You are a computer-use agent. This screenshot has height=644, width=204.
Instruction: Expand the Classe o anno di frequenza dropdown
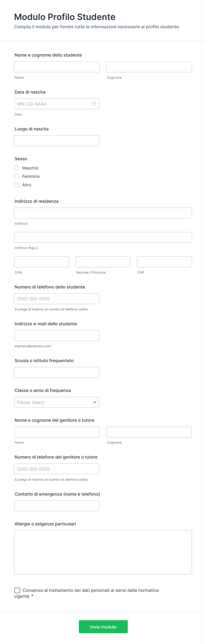(57, 402)
